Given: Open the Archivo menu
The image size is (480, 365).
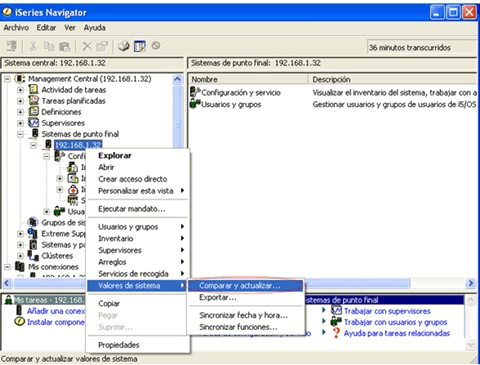Looking at the screenshot, I should tap(16, 28).
